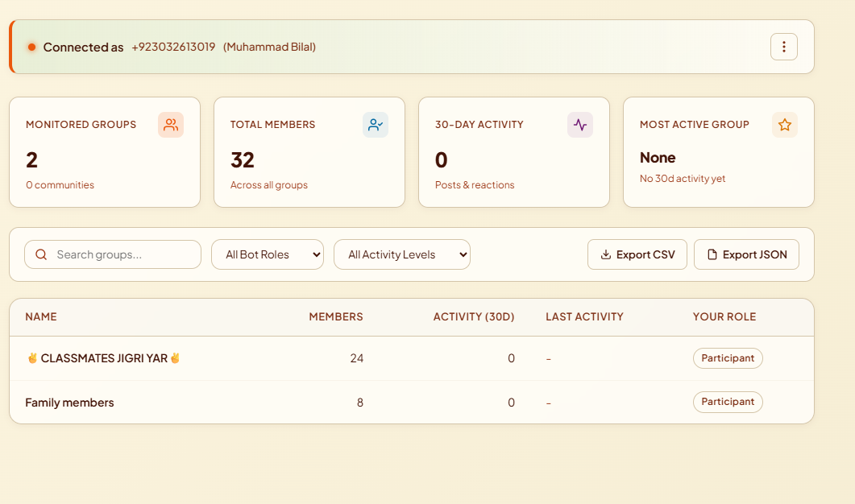Click the Posts & reactions text
The width and height of the screenshot is (855, 504).
click(x=475, y=184)
